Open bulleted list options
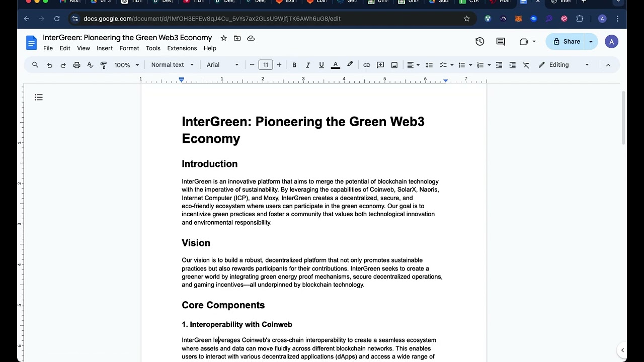The height and width of the screenshot is (362, 644). (465, 65)
